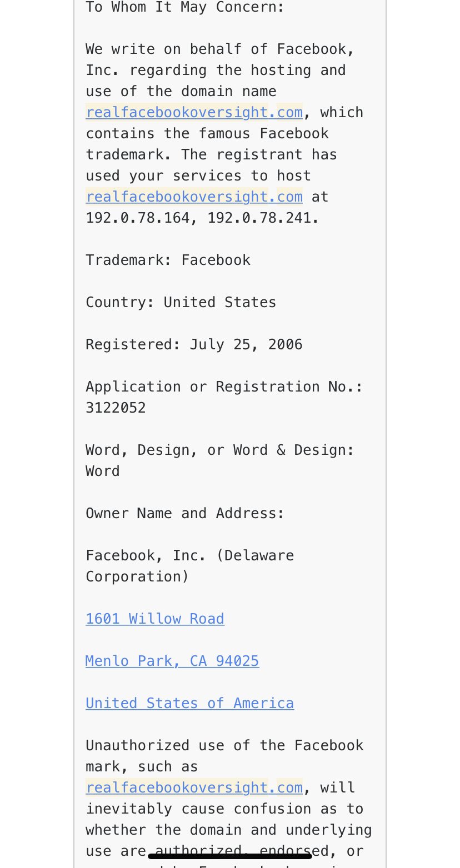
Task: Tap the United States of America link
Action: (x=189, y=703)
